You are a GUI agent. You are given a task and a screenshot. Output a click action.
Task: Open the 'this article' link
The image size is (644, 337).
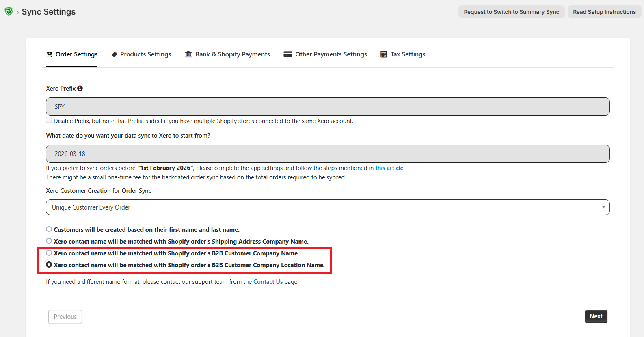[x=389, y=168]
